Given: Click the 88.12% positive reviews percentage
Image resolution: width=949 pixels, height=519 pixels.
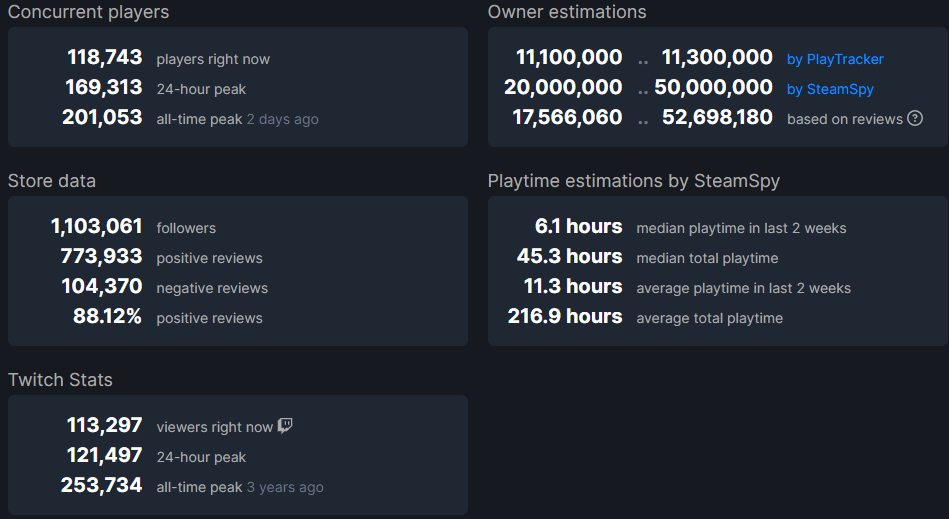Looking at the screenshot, I should [107, 316].
